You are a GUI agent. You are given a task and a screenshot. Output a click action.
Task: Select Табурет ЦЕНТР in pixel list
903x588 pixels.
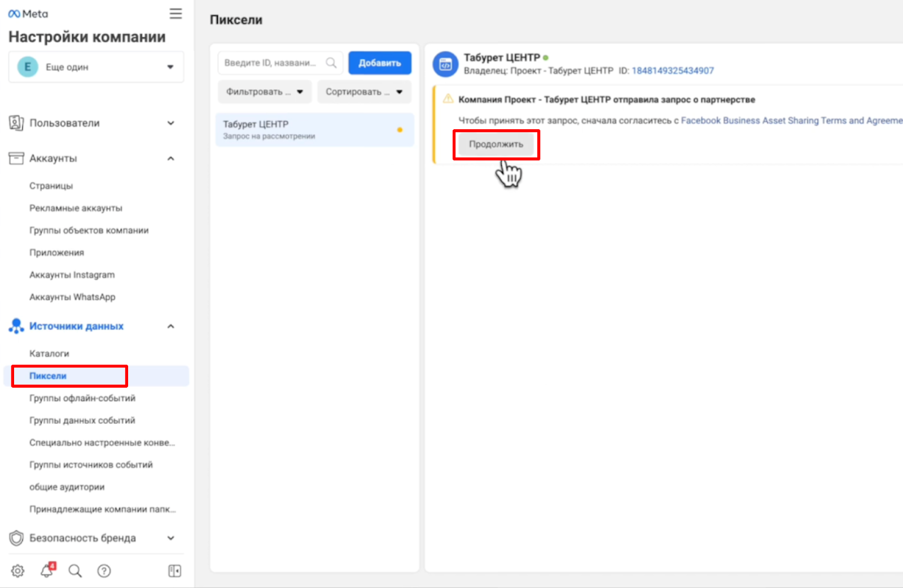pyautogui.click(x=315, y=130)
